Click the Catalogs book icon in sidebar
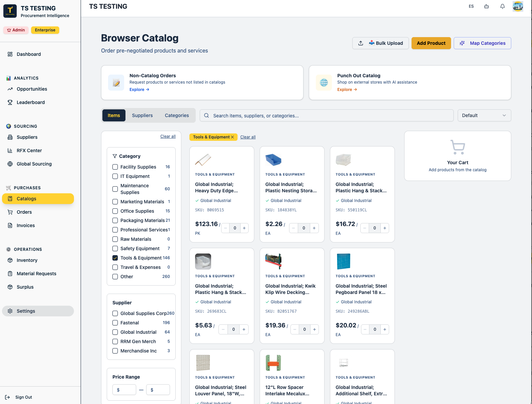This screenshot has height=404, width=532. (x=10, y=199)
